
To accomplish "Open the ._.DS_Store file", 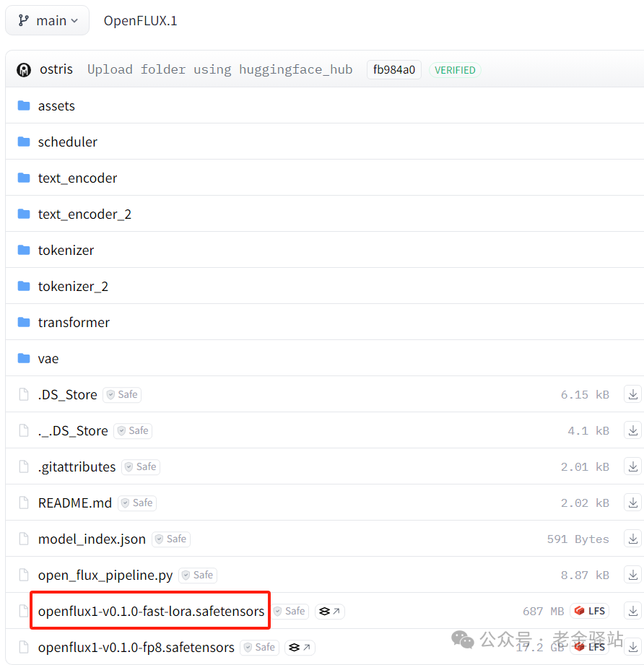I will (73, 431).
